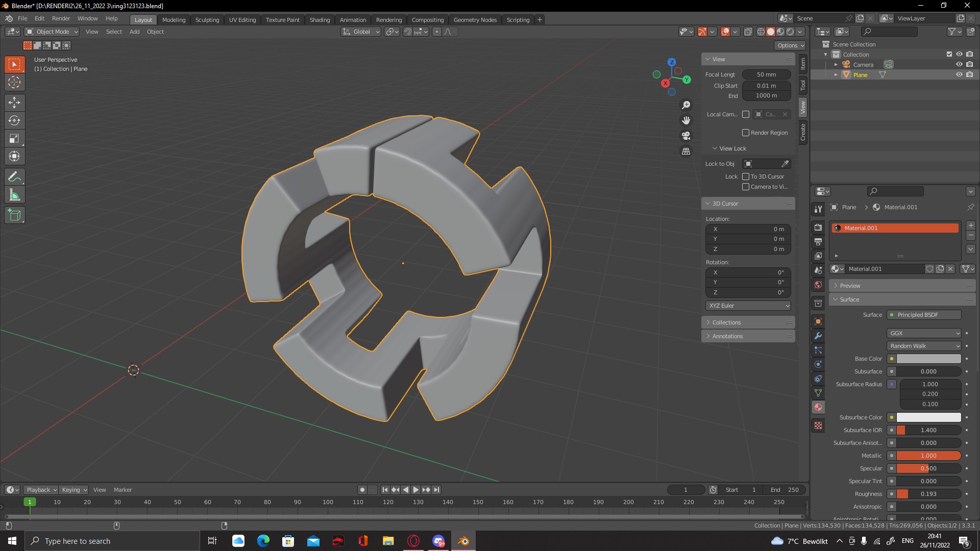
Task: Open the Texture properties checker tab
Action: pos(818,425)
